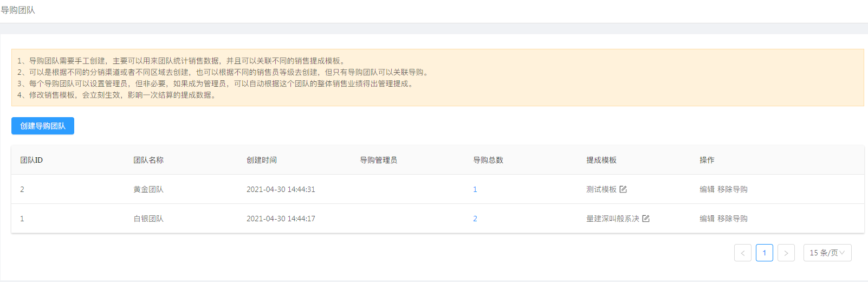
Task: Click the 团队ID column header
Action: coord(31,160)
